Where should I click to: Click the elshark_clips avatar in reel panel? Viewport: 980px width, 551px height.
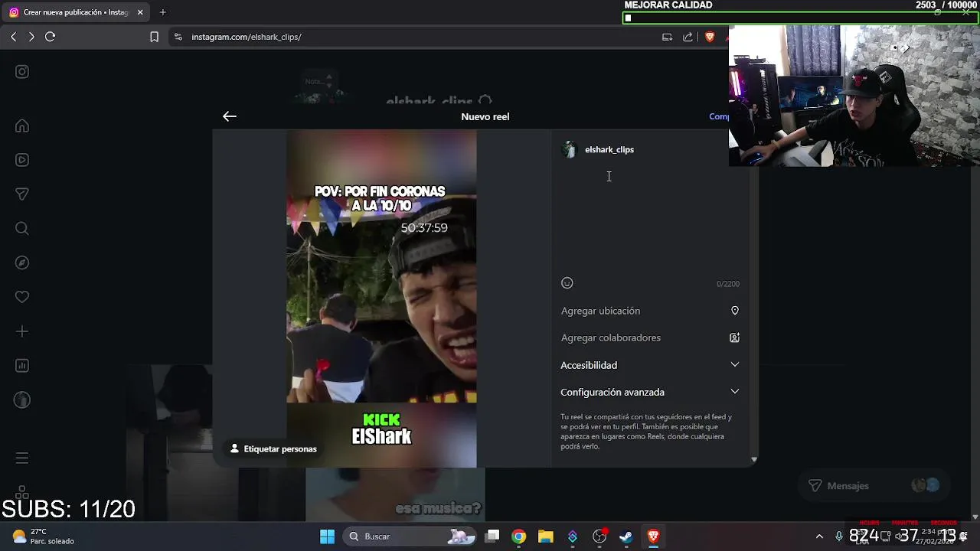coord(569,150)
